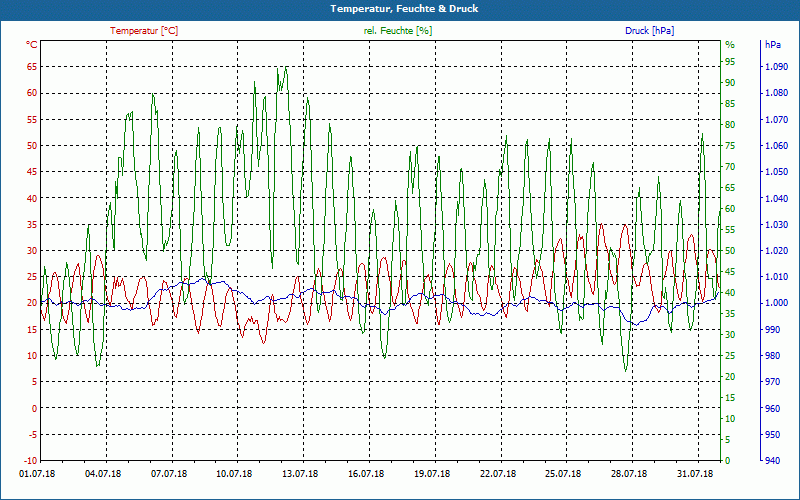Viewport: 800px width, 500px height.
Task: Click date label 10.07.18
Action: [234, 474]
